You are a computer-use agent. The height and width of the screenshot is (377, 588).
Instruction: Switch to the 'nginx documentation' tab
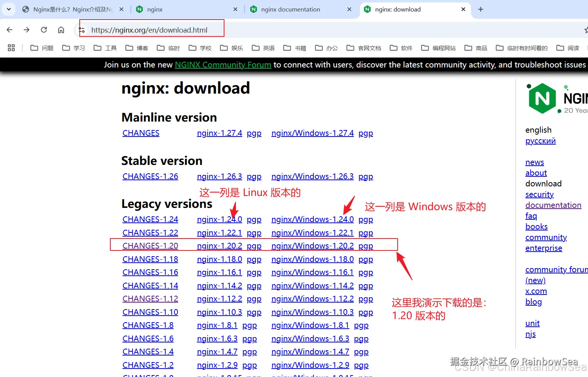point(301,9)
